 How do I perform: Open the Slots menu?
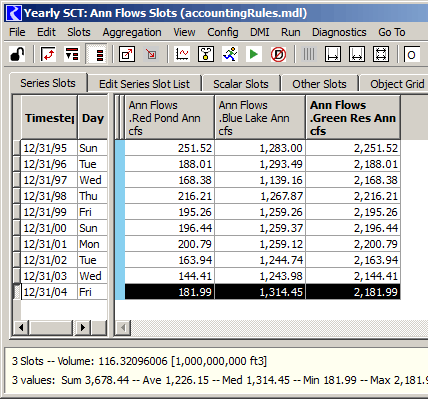coord(79,32)
